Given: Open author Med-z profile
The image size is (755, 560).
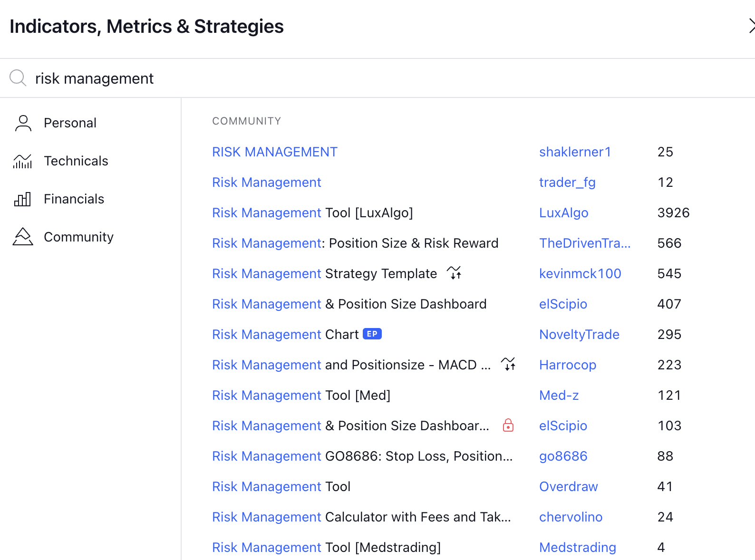Looking at the screenshot, I should click(559, 395).
